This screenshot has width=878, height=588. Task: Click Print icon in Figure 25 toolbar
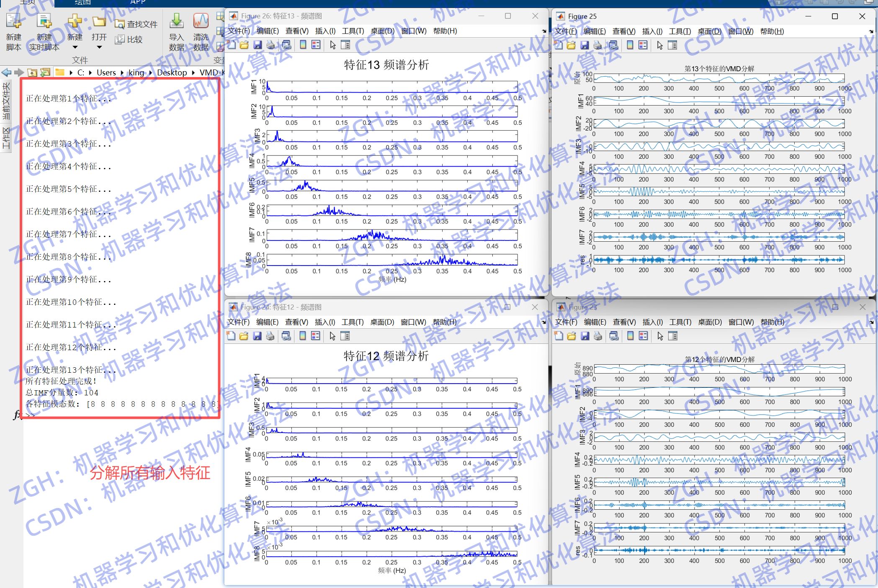[598, 45]
